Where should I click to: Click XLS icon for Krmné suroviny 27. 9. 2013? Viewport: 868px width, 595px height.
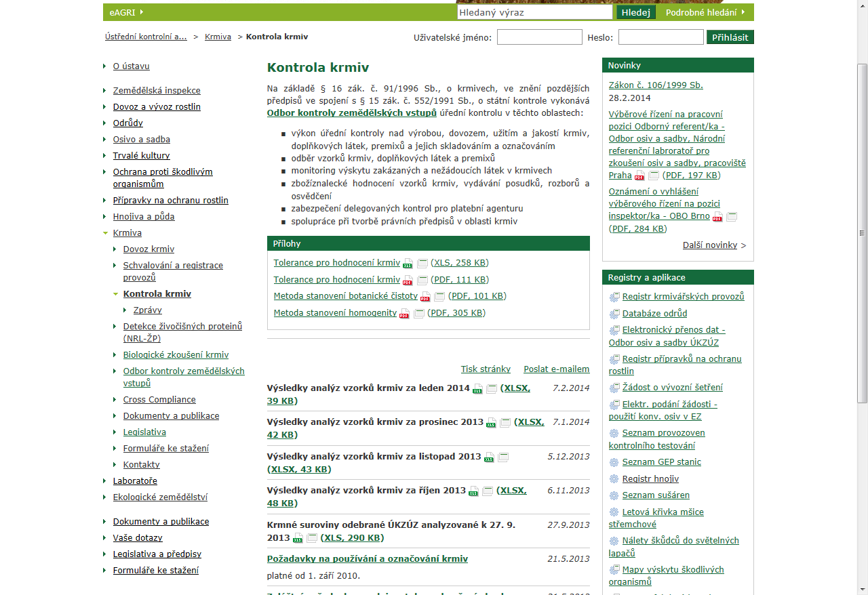click(x=298, y=539)
